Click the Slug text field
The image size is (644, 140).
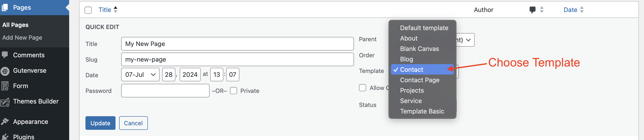pyautogui.click(x=237, y=59)
